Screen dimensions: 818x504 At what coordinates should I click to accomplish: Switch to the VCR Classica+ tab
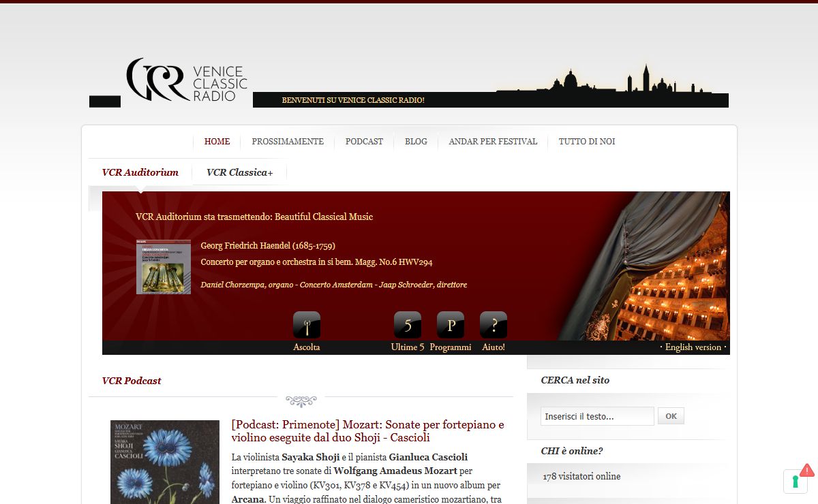(240, 172)
